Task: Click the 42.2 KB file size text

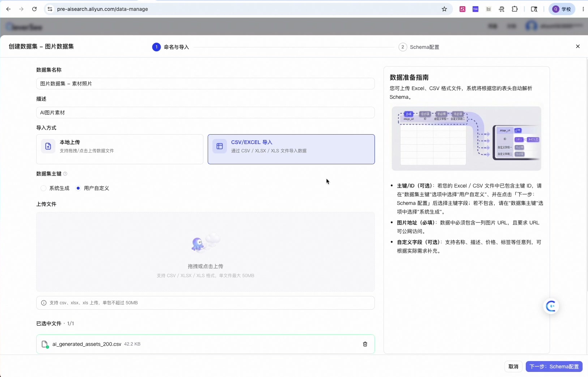Action: click(132, 344)
